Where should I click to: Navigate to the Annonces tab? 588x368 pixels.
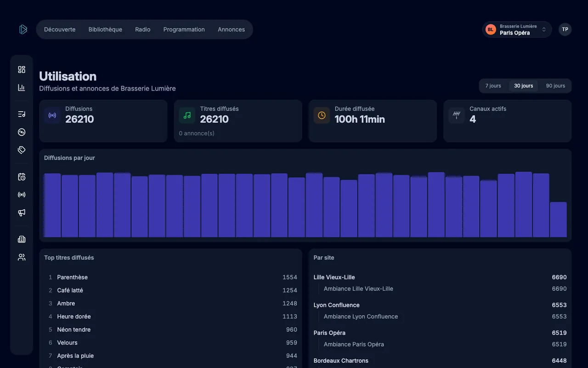[x=231, y=29]
